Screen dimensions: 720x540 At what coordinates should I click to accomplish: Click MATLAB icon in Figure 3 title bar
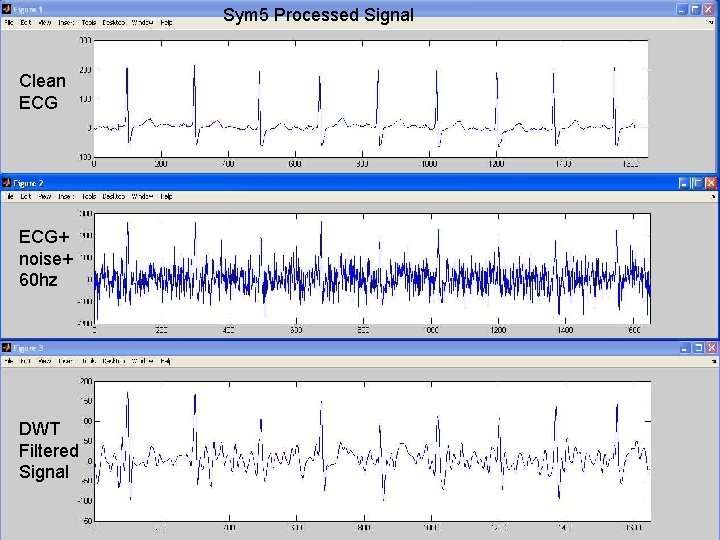click(6, 348)
